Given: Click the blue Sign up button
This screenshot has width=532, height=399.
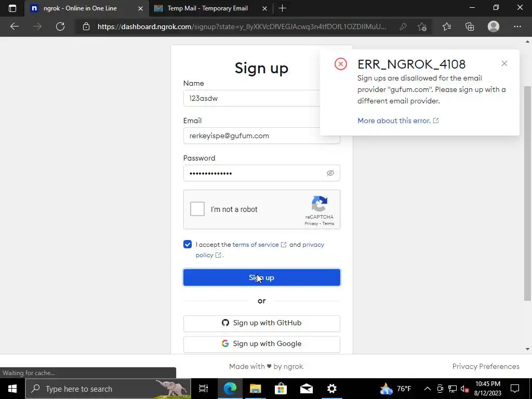Looking at the screenshot, I should (262, 277).
